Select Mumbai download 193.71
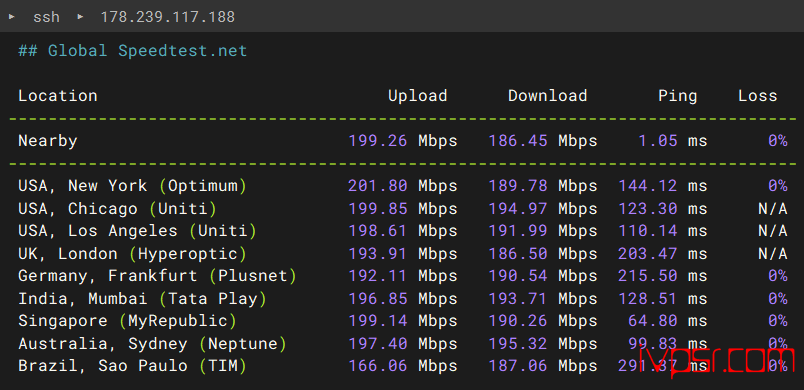The width and height of the screenshot is (804, 390). pyautogui.click(x=518, y=298)
